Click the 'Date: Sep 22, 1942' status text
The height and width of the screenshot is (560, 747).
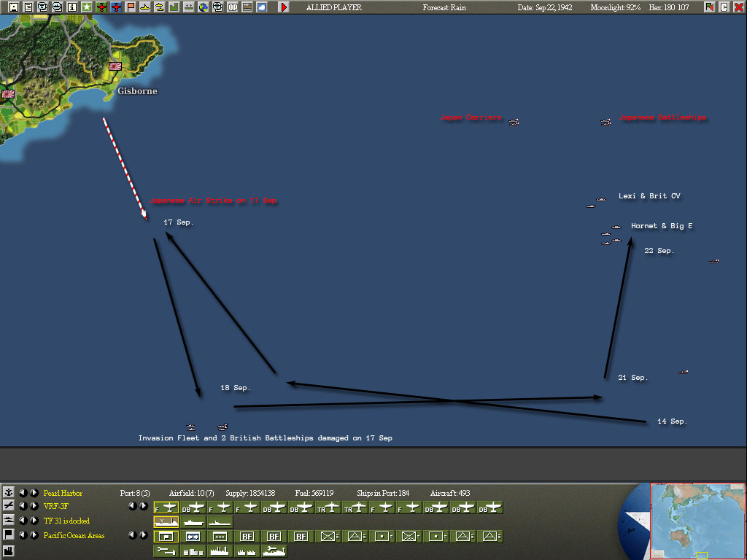pos(544,7)
